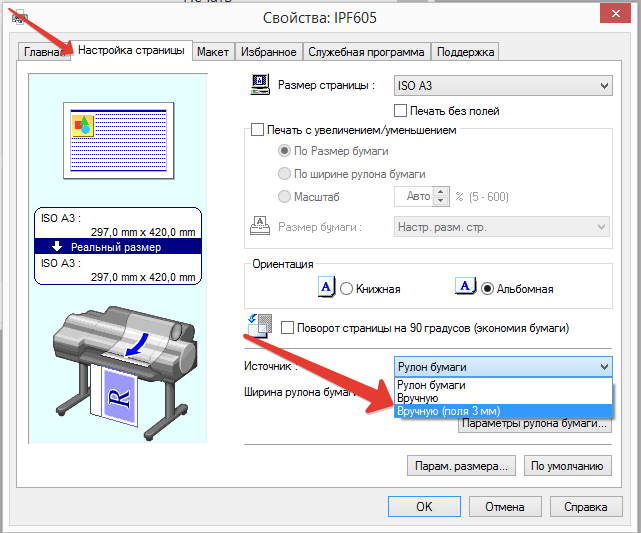Decrease the scale percentage spinner

tap(440, 201)
